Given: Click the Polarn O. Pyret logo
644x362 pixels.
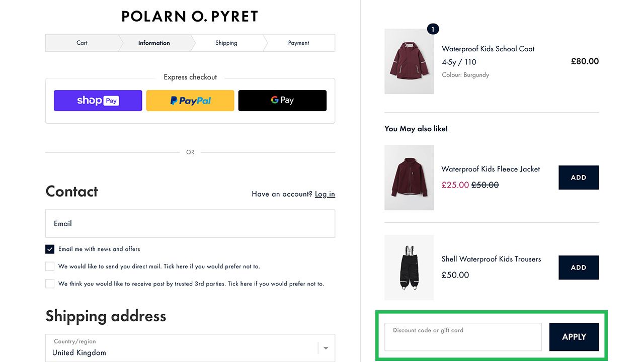Looking at the screenshot, I should click(x=190, y=17).
